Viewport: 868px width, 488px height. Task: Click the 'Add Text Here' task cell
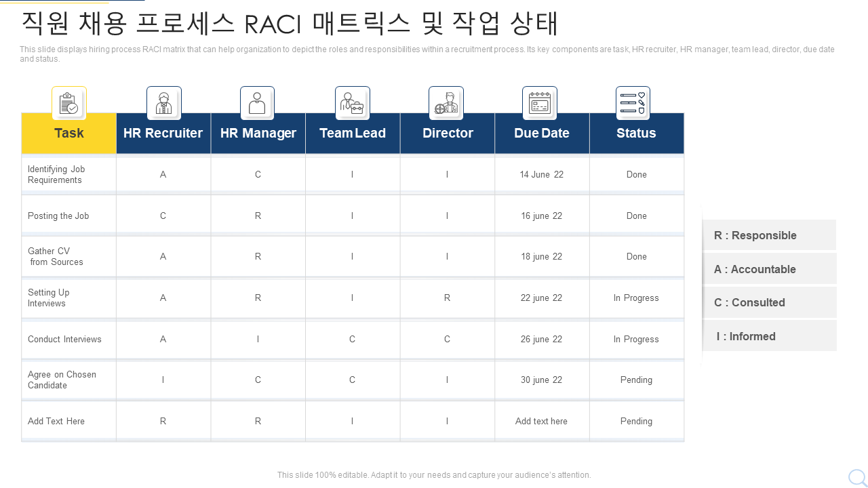pos(69,421)
